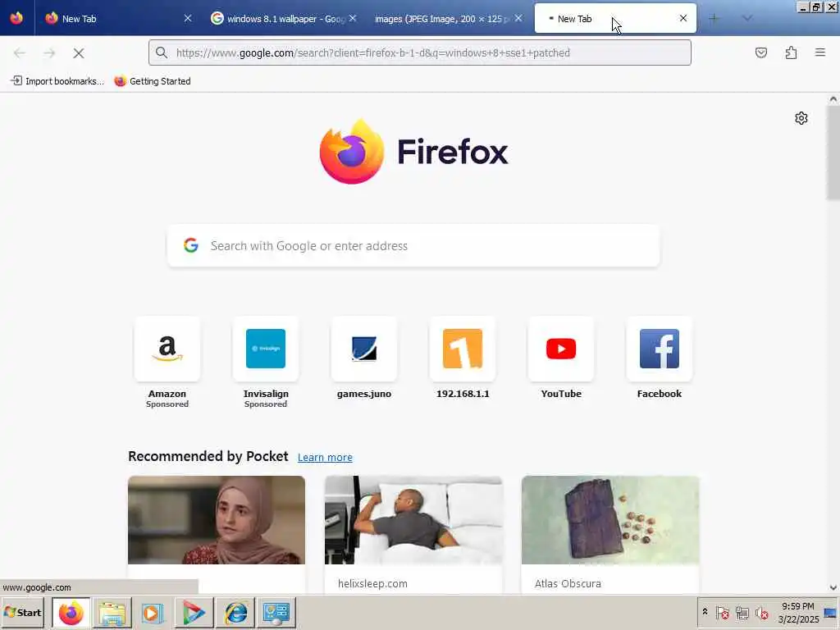Select the active New Tab tab
The height and width of the screenshot is (630, 840).
[615, 18]
